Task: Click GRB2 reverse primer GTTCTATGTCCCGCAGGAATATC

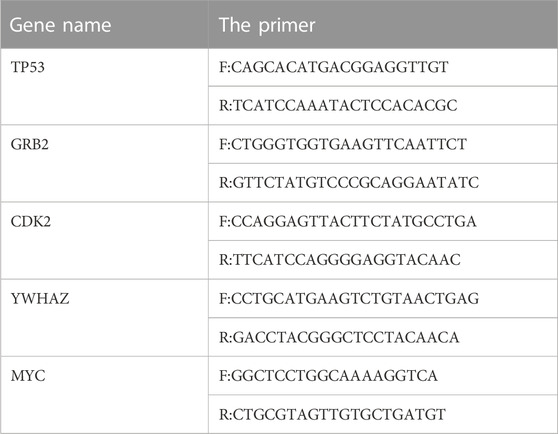Action: (x=349, y=182)
